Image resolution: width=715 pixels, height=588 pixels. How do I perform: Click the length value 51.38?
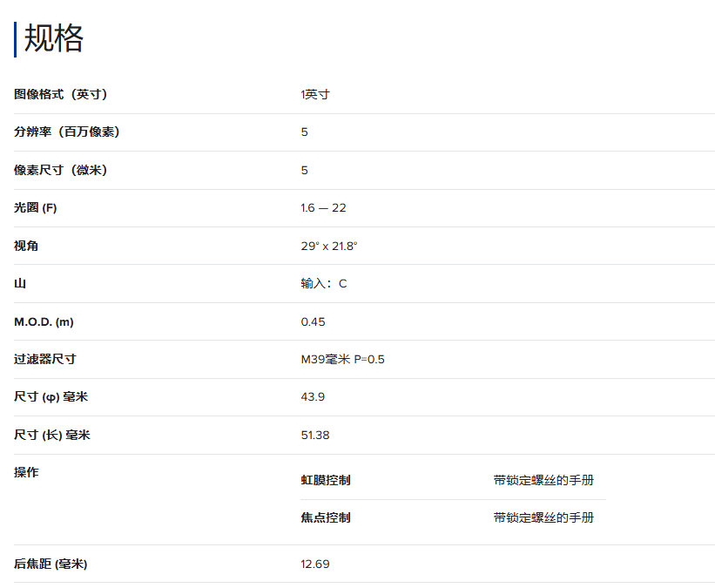(315, 435)
